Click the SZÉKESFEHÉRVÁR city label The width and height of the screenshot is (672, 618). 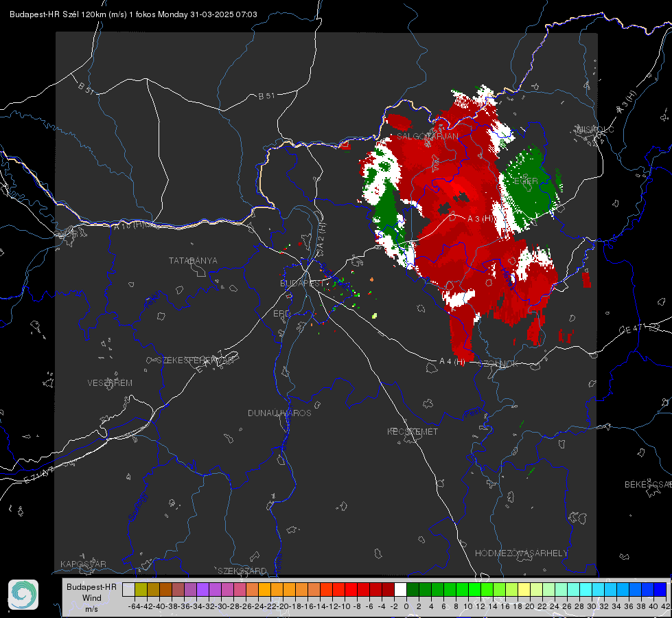(195, 360)
